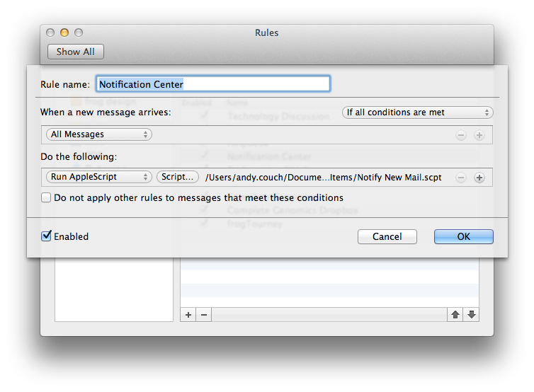Open the 'If all conditions are met' dropdown

pyautogui.click(x=418, y=113)
